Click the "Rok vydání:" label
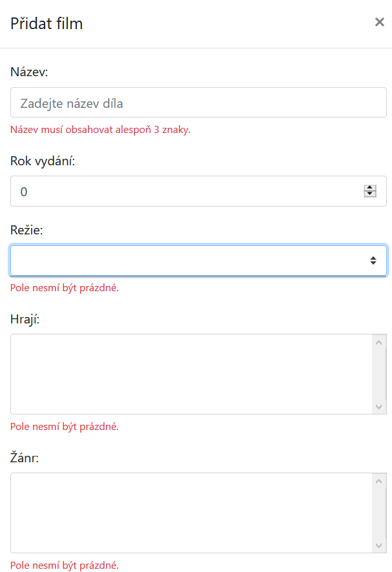This screenshot has width=392, height=572. coord(43,161)
